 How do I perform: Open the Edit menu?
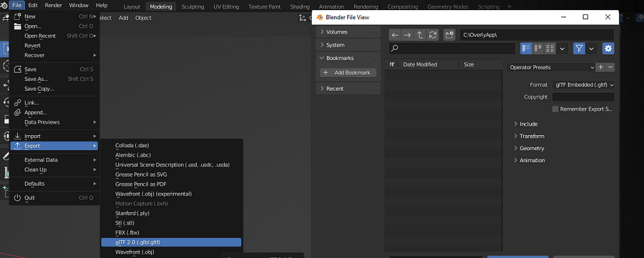point(33,5)
